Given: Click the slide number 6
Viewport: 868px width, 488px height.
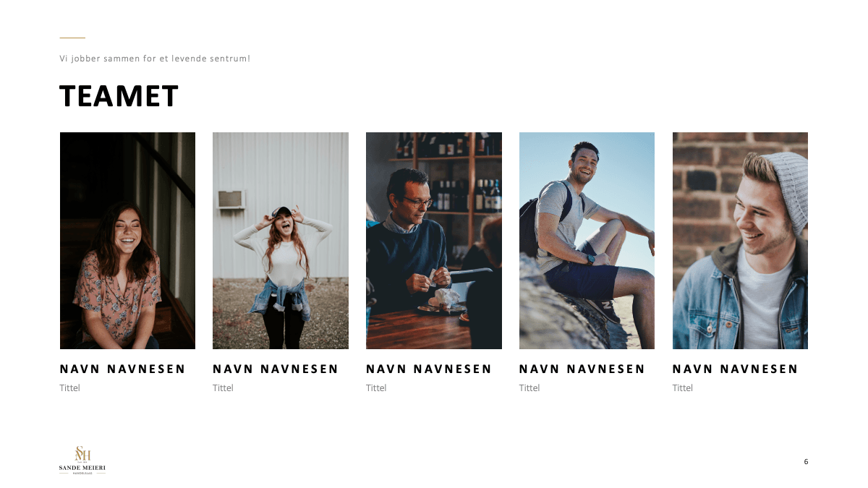Looking at the screenshot, I should point(806,461).
